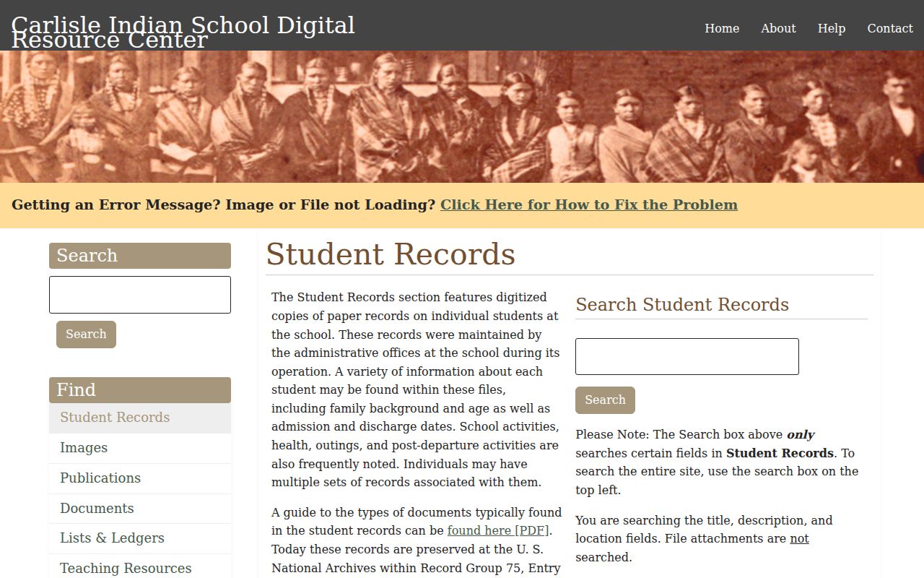This screenshot has height=578, width=924.
Task: Open Documents in the Find menu
Action: 140,509
